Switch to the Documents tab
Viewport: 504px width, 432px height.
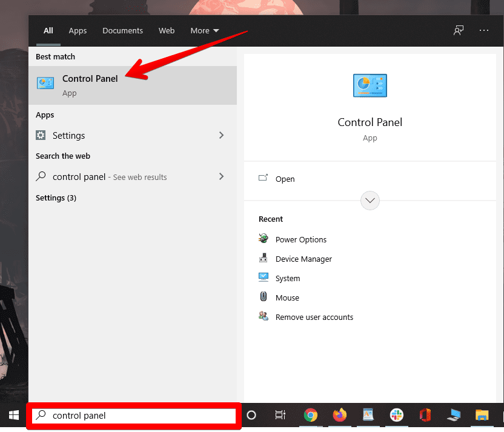[123, 30]
